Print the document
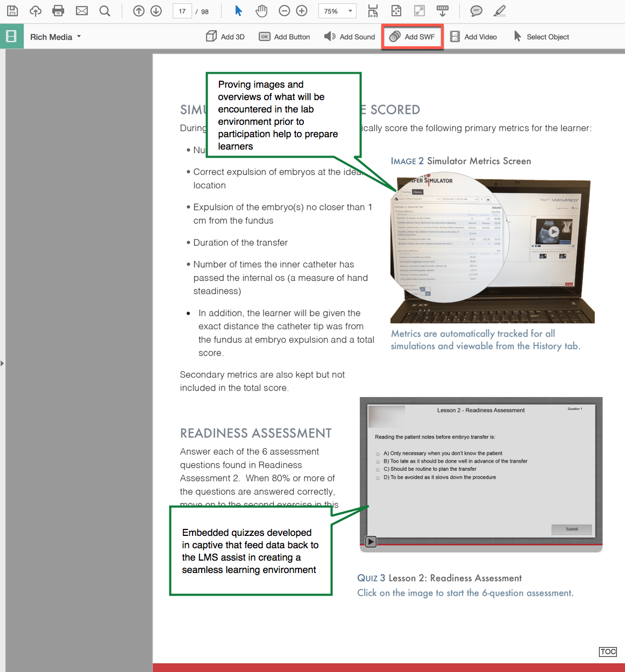This screenshot has height=672, width=625. pyautogui.click(x=58, y=11)
